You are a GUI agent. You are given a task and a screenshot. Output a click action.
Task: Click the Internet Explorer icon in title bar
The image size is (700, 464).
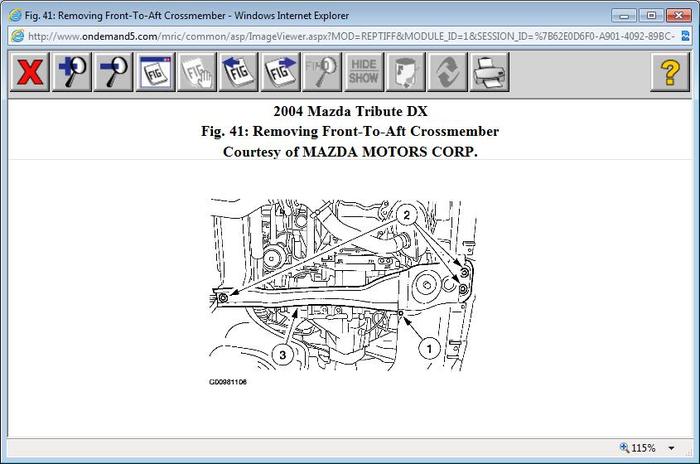click(15, 15)
